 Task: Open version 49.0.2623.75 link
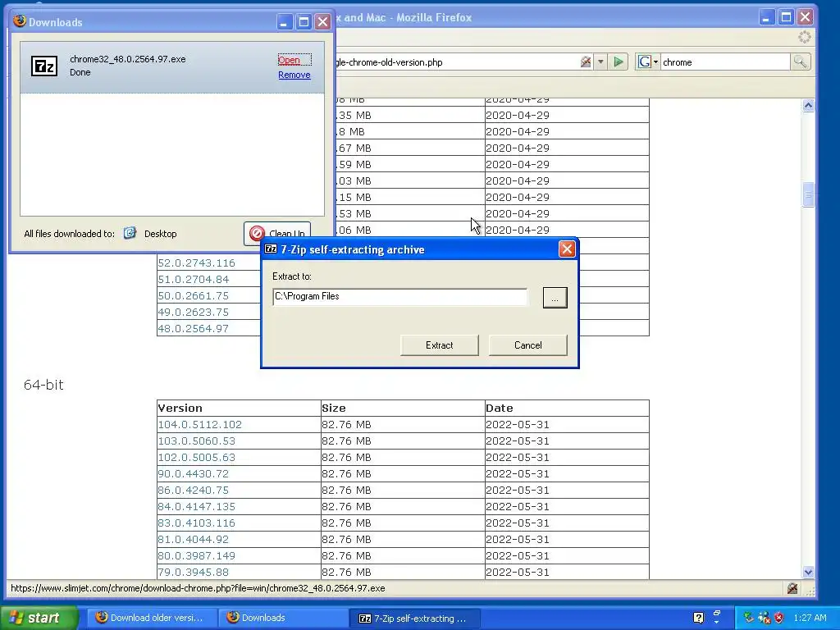[x=193, y=313]
